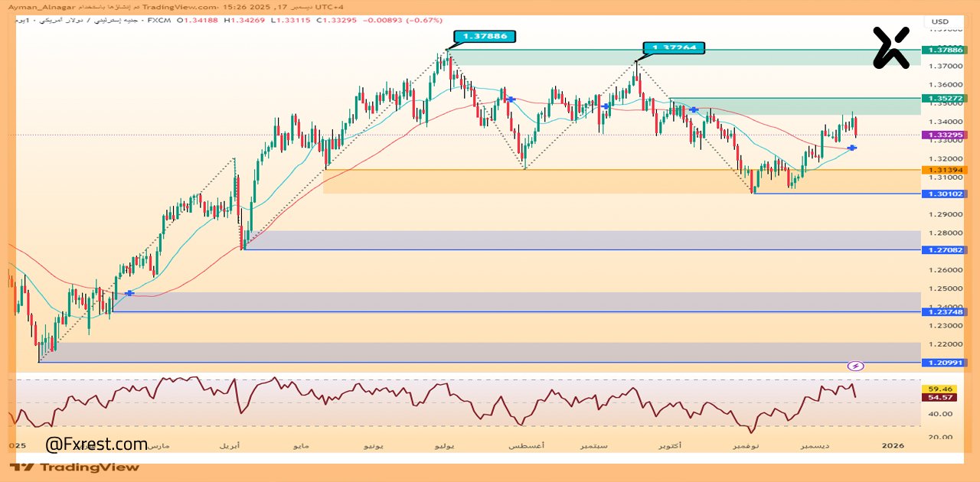
Task: Toggle the 1.20991 blue support price label
Action: point(944,364)
